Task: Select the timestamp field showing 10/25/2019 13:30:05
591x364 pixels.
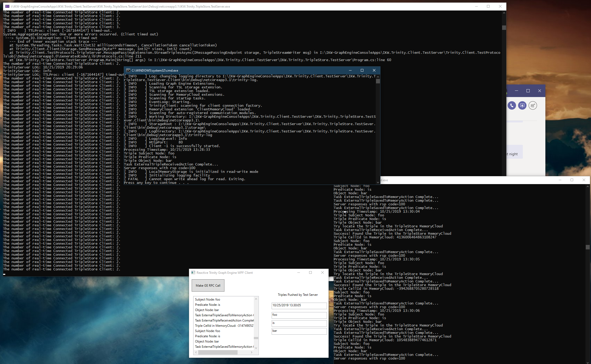Action: tap(299, 306)
